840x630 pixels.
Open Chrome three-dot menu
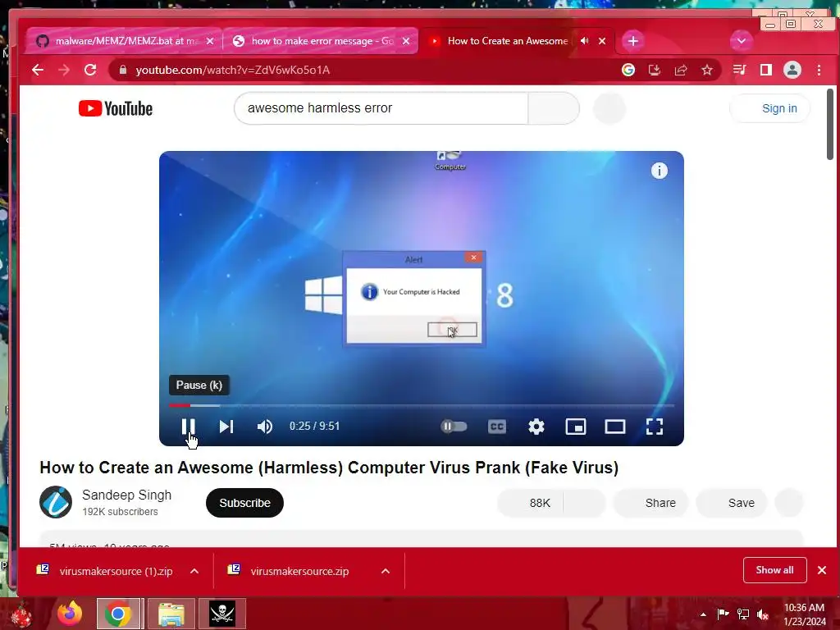click(x=819, y=71)
